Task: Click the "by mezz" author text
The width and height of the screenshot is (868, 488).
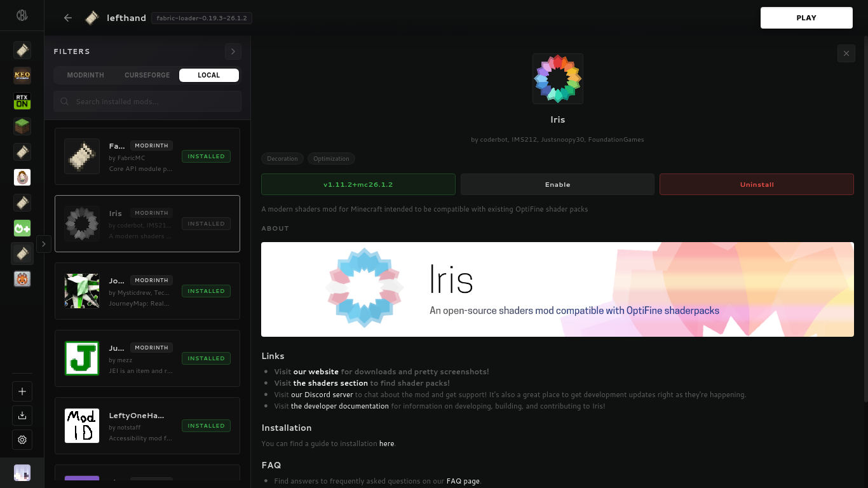Action: [x=121, y=360]
